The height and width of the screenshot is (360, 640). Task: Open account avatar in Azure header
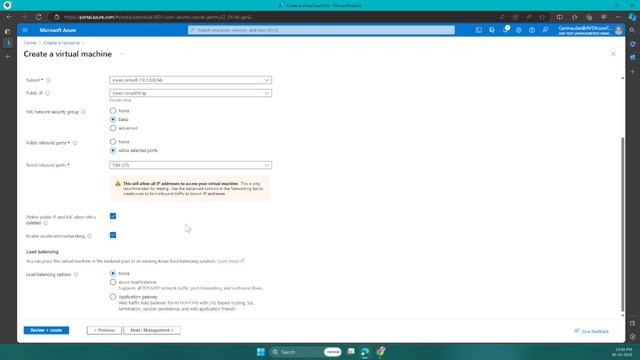618,30
